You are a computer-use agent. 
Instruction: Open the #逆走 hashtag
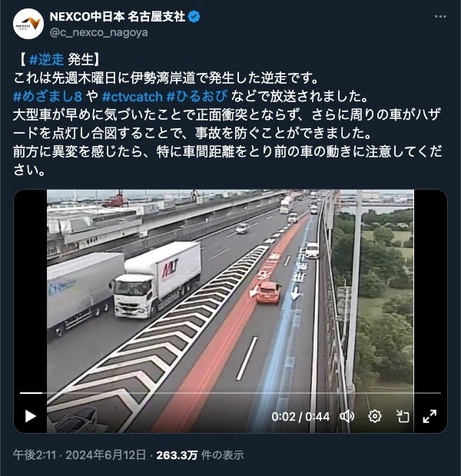47,59
